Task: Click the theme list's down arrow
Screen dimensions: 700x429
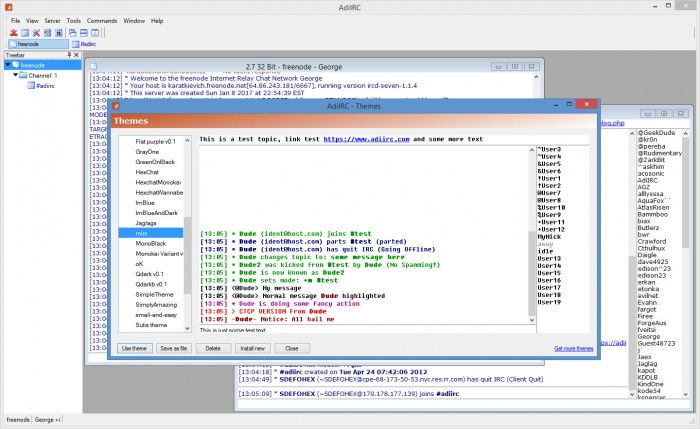Action: 187,328
